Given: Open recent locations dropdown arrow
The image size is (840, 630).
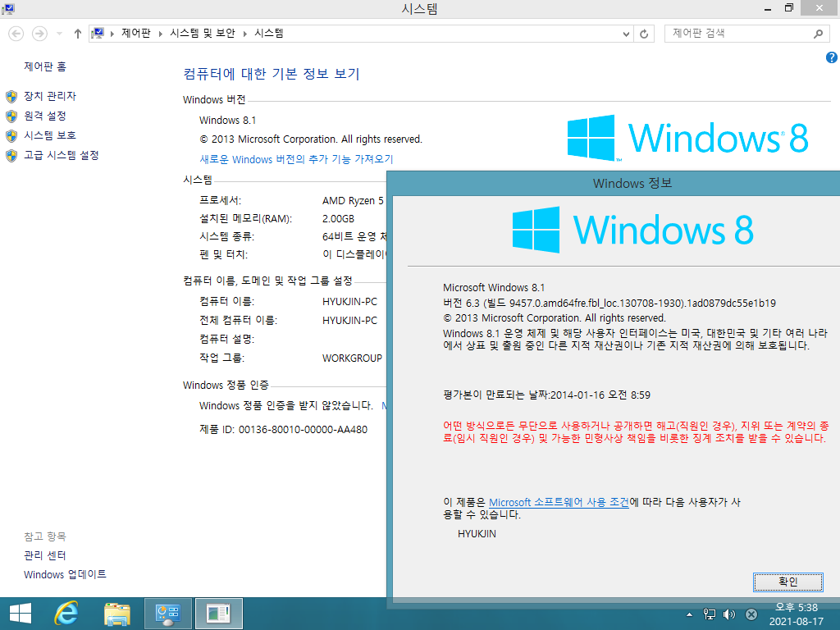Looking at the screenshot, I should [x=59, y=34].
